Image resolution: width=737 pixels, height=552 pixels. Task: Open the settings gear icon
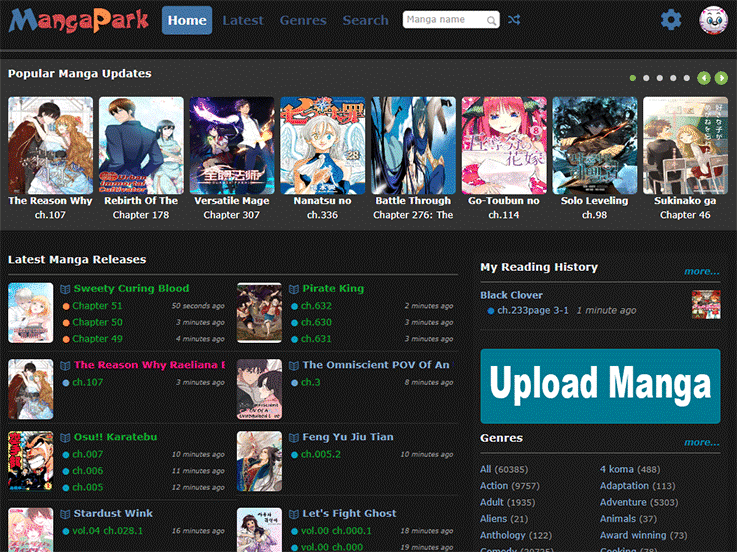pyautogui.click(x=671, y=20)
